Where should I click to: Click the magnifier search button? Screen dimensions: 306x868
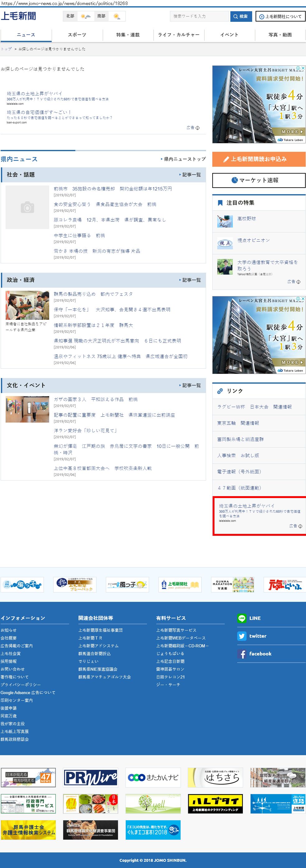pyautogui.click(x=241, y=16)
